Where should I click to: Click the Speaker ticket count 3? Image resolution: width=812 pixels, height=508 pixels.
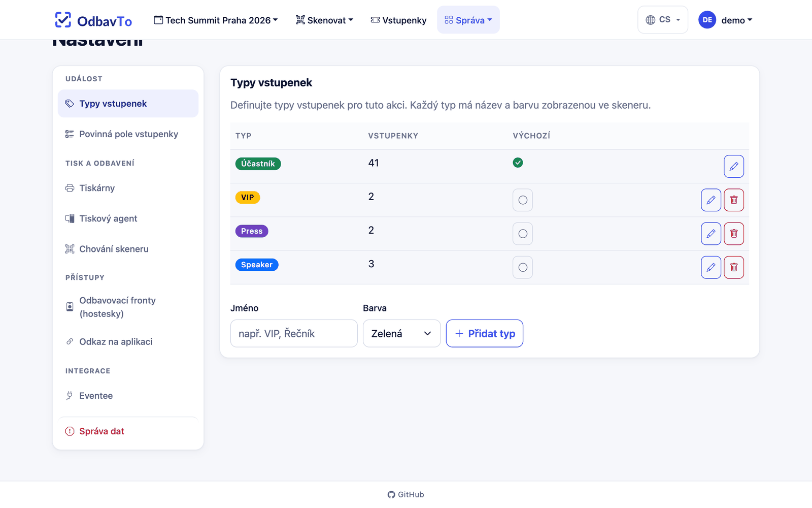(371, 264)
